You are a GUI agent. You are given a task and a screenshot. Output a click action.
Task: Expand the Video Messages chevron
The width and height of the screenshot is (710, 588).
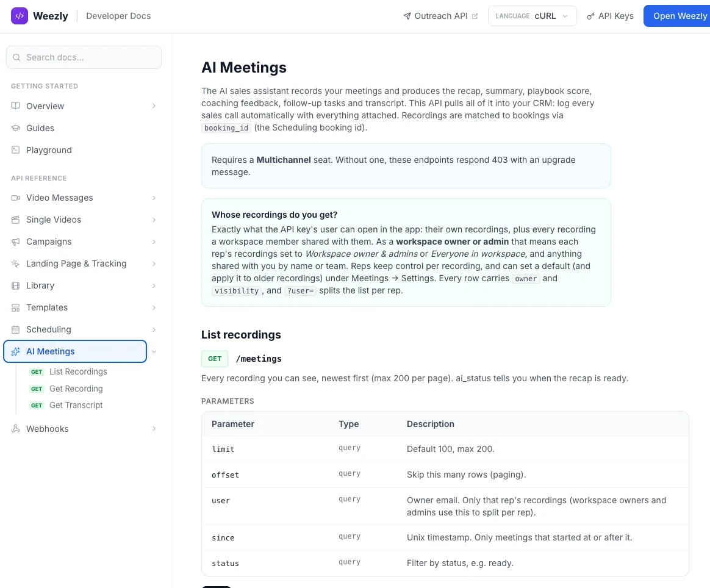(x=154, y=198)
